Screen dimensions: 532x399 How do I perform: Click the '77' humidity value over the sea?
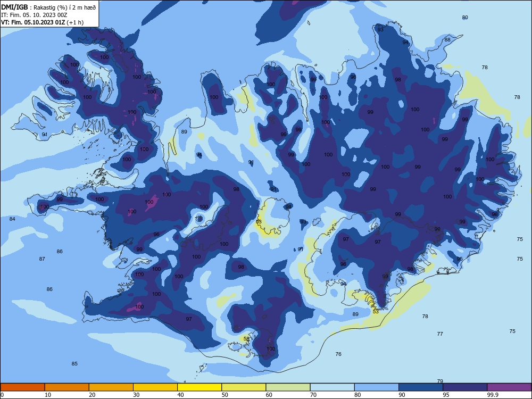coord(440,334)
